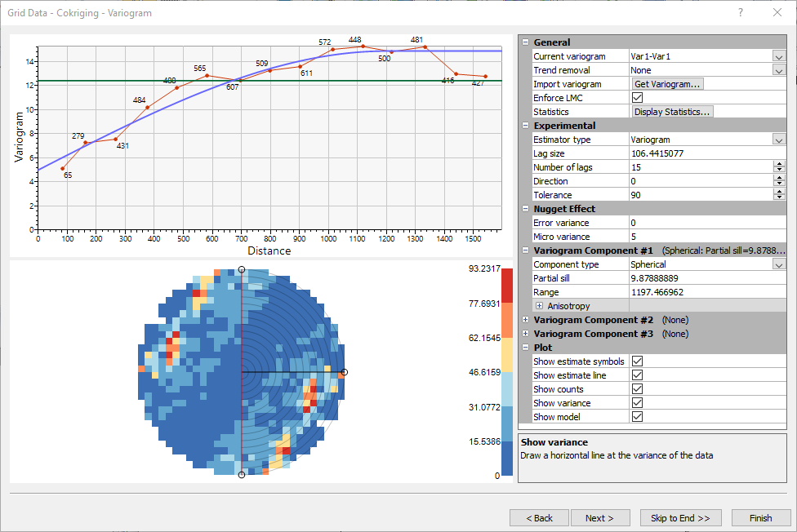Increase Direction value with up arrow
Image resolution: width=797 pixels, height=532 pixels.
(x=779, y=178)
